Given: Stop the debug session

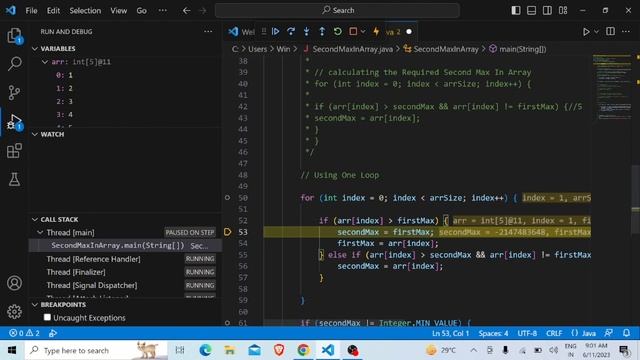Looking at the screenshot, I should pyautogui.click(x=353, y=31).
